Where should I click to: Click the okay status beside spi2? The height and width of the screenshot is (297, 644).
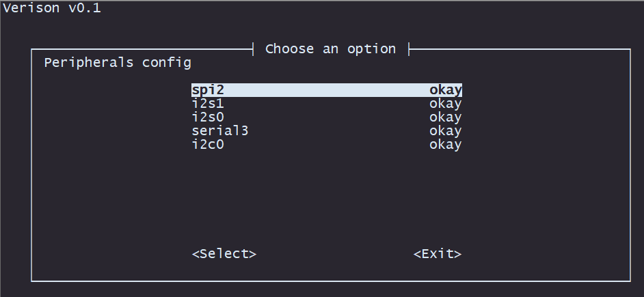click(x=446, y=90)
